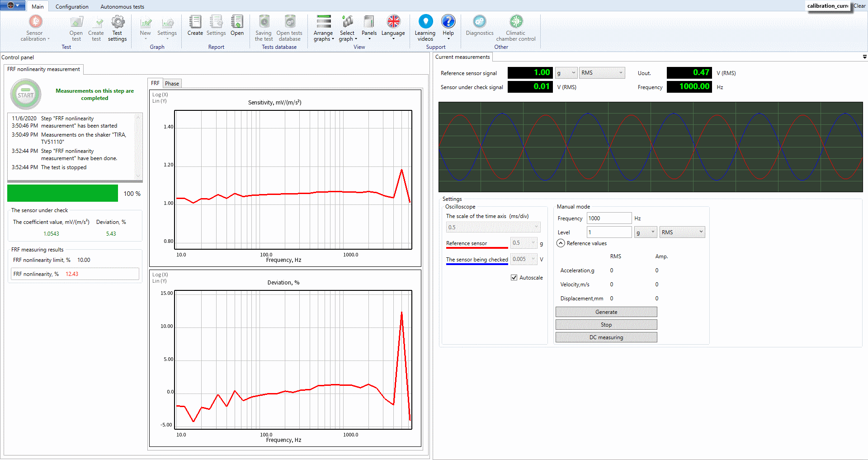Viewport: 868px width, 460px height.
Task: Click the Frequency input field
Action: 609,218
